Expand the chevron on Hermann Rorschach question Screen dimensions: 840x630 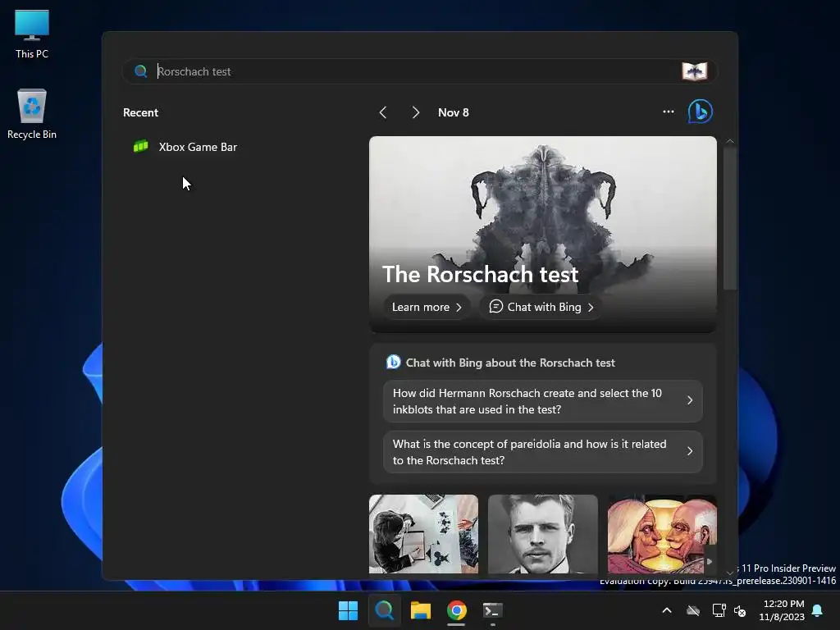(690, 400)
